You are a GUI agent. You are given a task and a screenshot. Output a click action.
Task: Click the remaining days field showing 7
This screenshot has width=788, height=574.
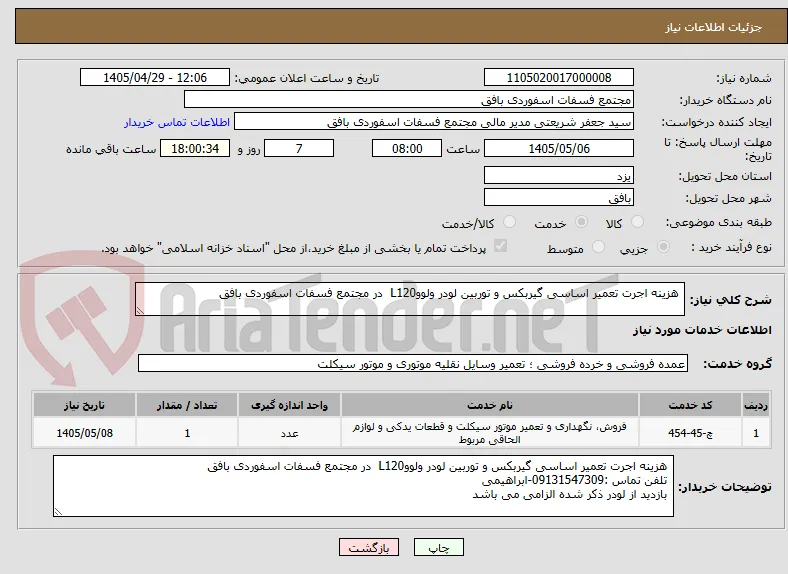[299, 148]
